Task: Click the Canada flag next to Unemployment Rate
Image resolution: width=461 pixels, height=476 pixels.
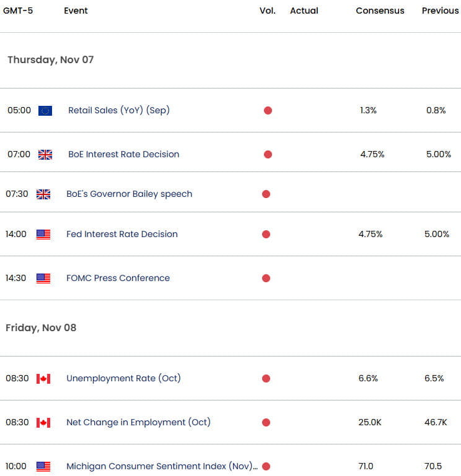Action: [43, 379]
